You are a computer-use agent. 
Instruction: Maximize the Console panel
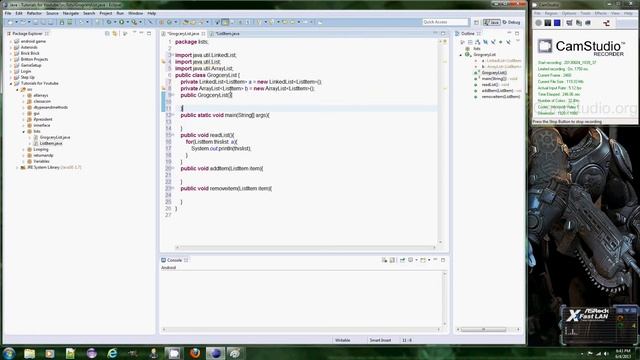click(443, 260)
